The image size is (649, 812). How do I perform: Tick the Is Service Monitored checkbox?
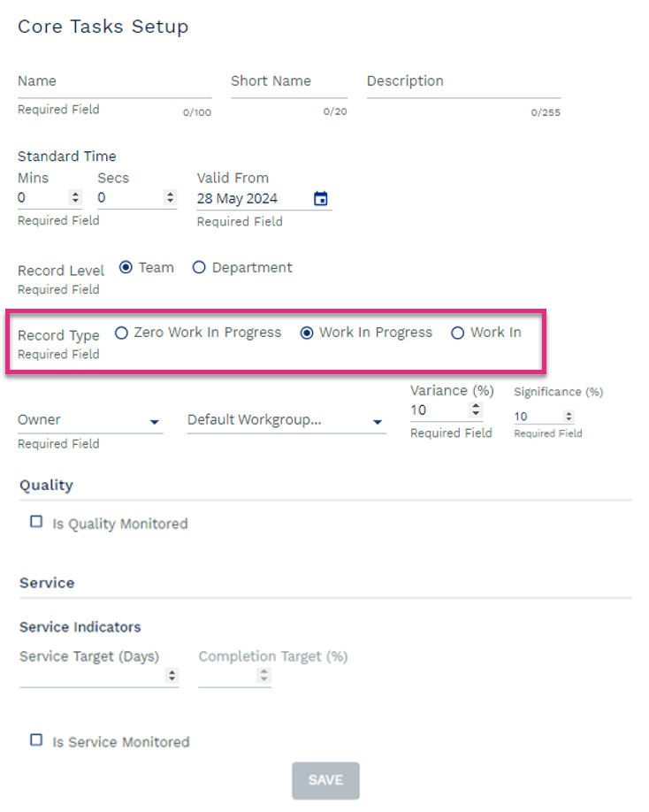36,740
